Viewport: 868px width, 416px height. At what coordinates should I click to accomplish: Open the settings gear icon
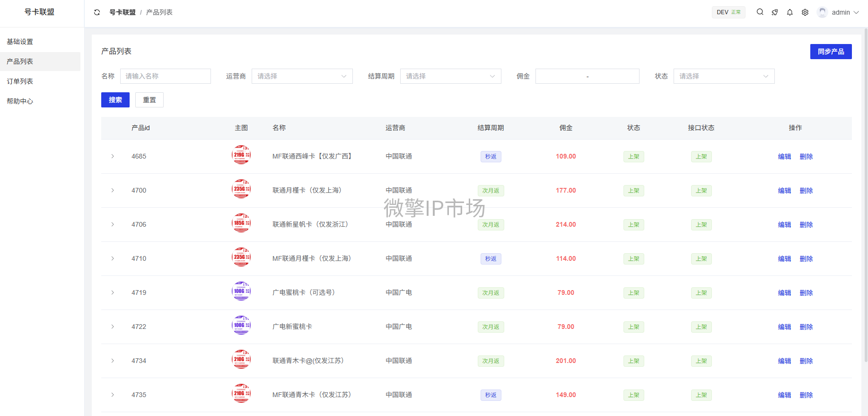805,12
